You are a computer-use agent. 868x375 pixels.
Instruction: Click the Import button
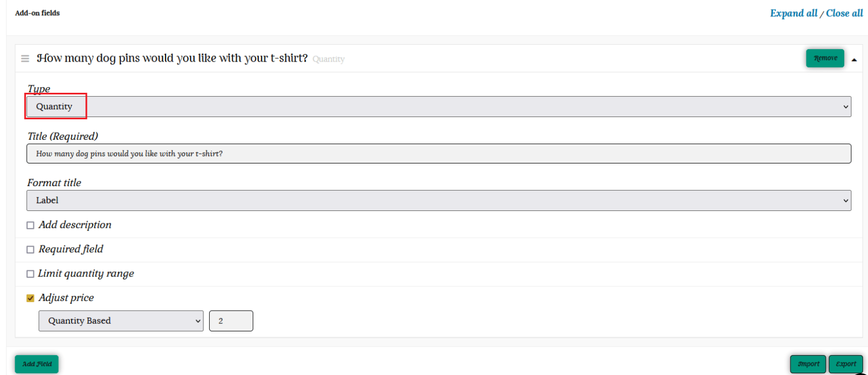click(808, 364)
